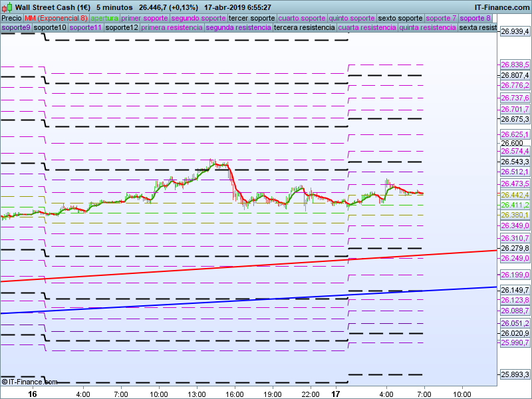This screenshot has height=399, width=532.
Task: Select the primer soporte label
Action: coord(145,18)
